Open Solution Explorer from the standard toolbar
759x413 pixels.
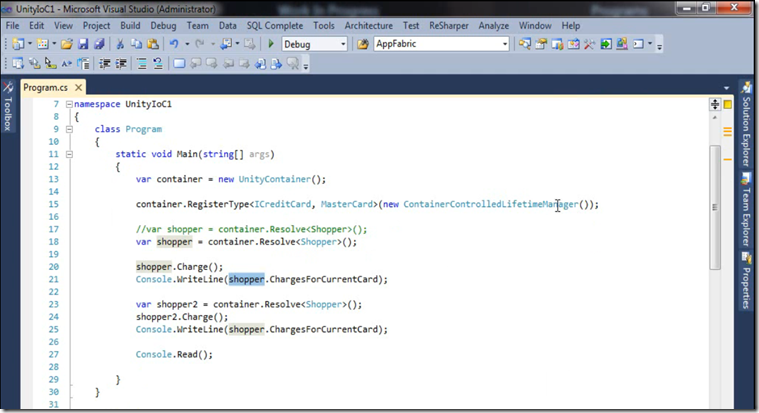525,44
